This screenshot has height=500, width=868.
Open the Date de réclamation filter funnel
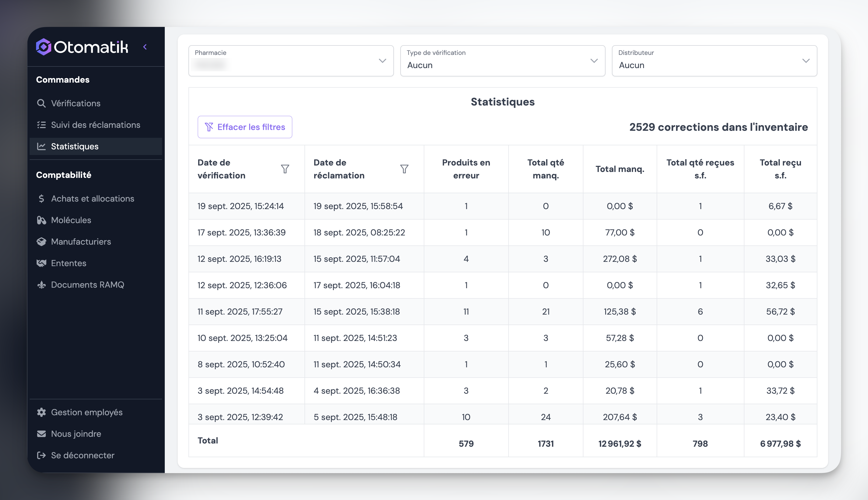pyautogui.click(x=404, y=169)
